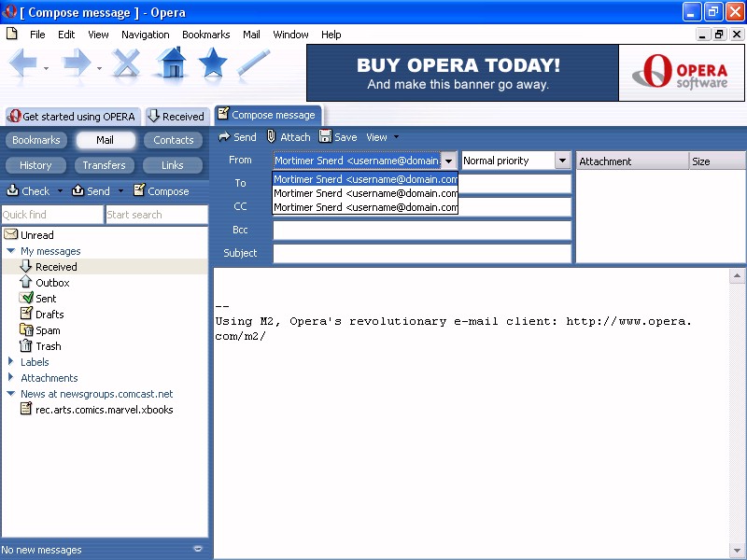Select the Spam folder

(x=48, y=330)
